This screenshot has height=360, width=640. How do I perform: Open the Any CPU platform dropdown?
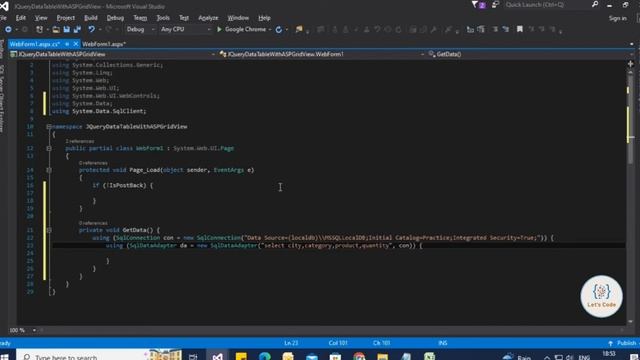[x=186, y=29]
